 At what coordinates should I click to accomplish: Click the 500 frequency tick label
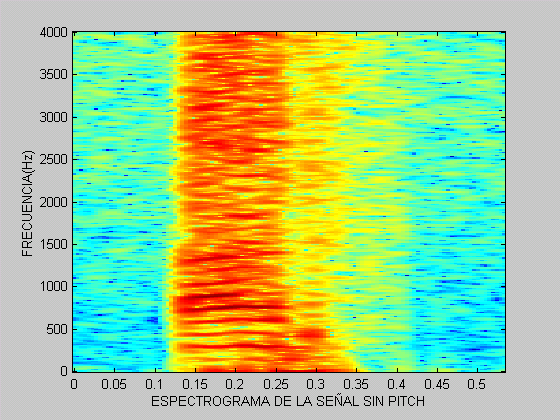click(57, 329)
